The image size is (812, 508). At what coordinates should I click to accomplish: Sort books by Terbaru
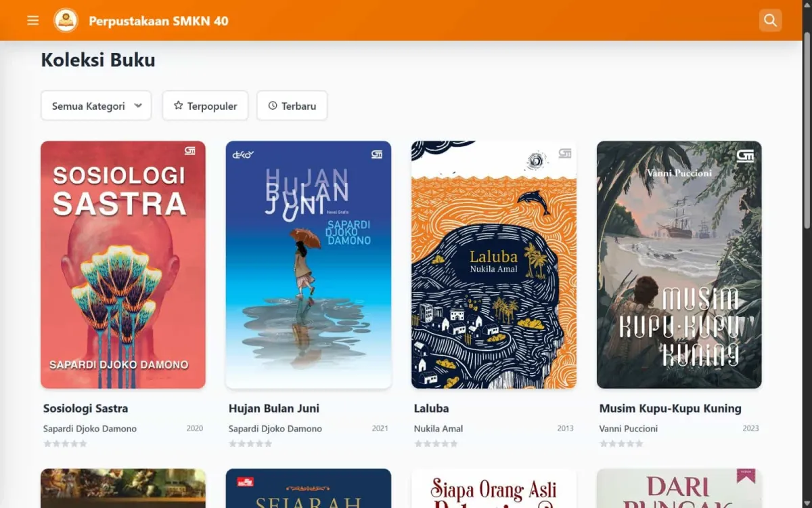click(292, 106)
